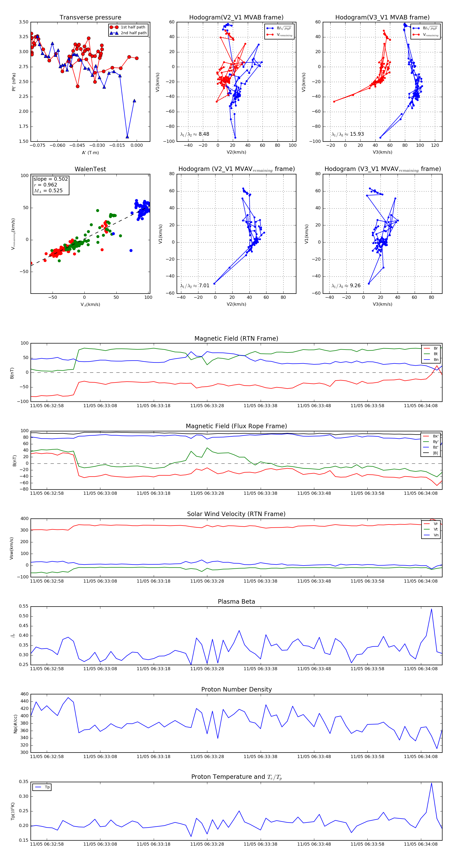
Task: Click the 'Vsw(km/s)' y-axis label
Action: click(12, 548)
